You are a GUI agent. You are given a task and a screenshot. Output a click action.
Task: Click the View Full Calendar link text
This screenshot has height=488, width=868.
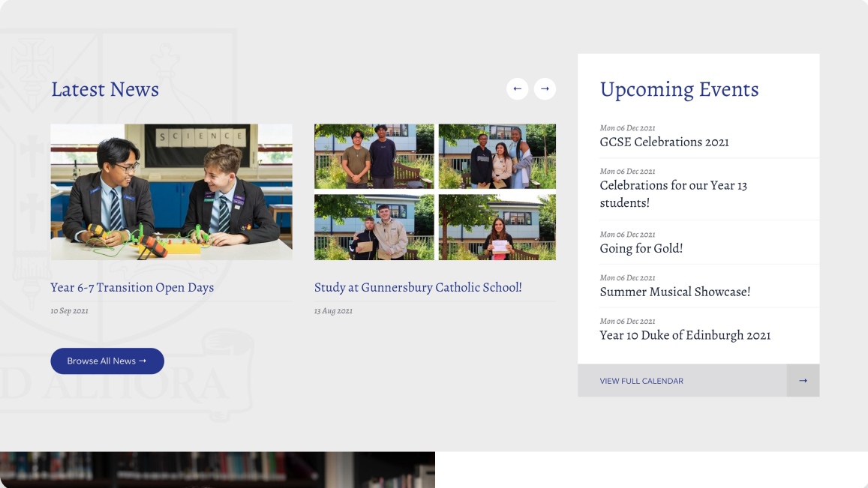point(641,381)
